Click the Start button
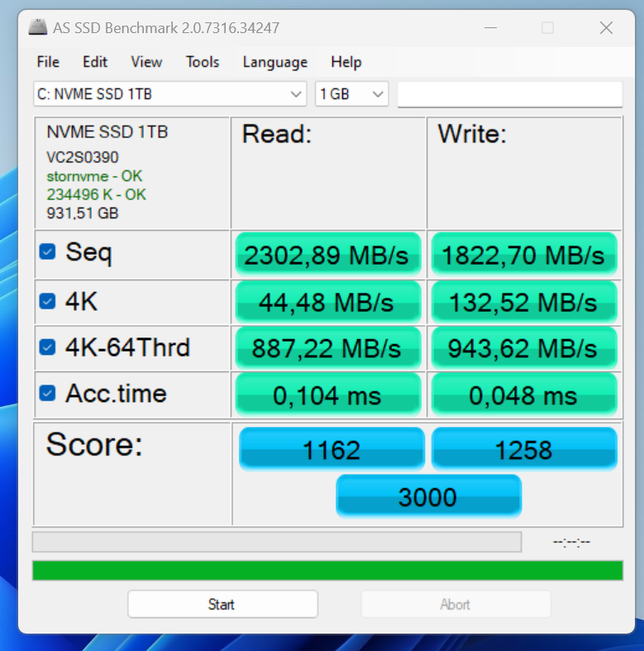The height and width of the screenshot is (651, 644). (223, 604)
